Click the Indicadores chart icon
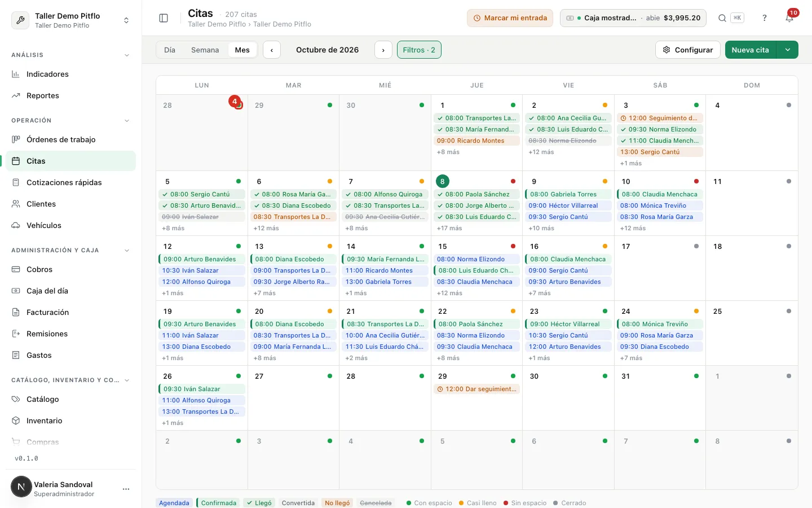This screenshot has height=508, width=812. [16, 74]
